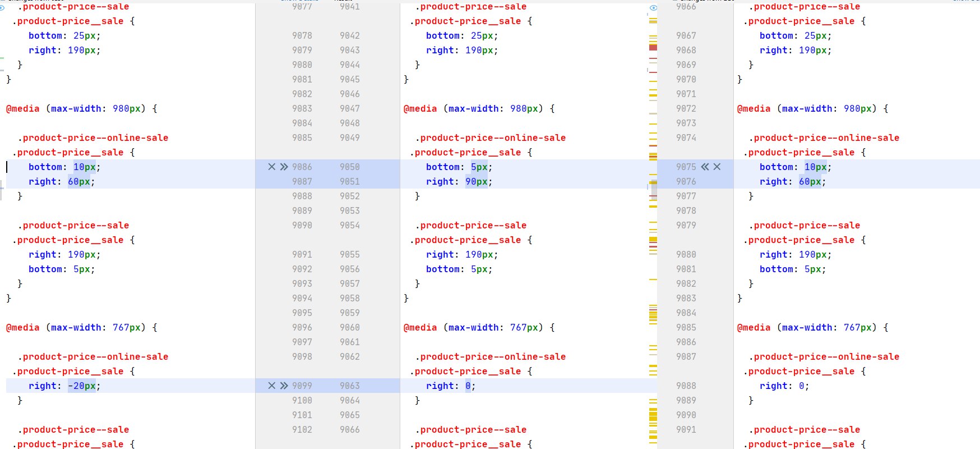Click 'right: 0;' in the middle result pane

point(451,386)
